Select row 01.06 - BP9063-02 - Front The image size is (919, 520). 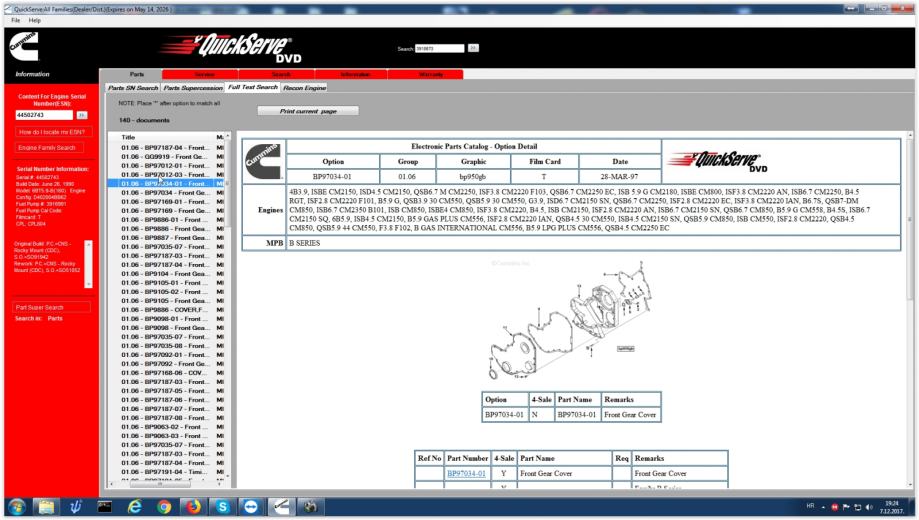[166, 427]
